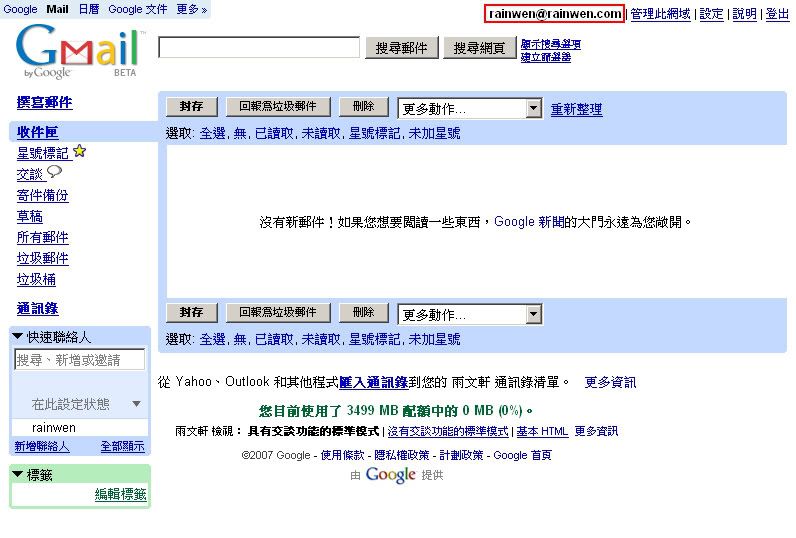Go to the 垃圾郵件 folder
This screenshot has height=538, width=796.
tap(42, 258)
